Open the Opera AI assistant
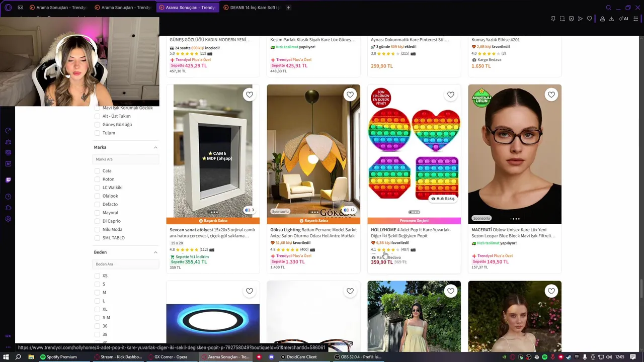The width and height of the screenshot is (644, 362). pos(624,19)
